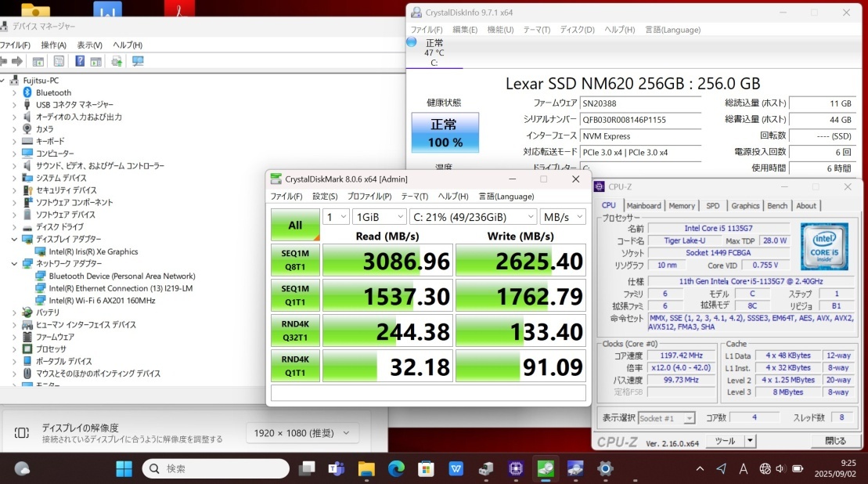Click the update driver toolbar icon
868x484 pixels.
click(117, 61)
